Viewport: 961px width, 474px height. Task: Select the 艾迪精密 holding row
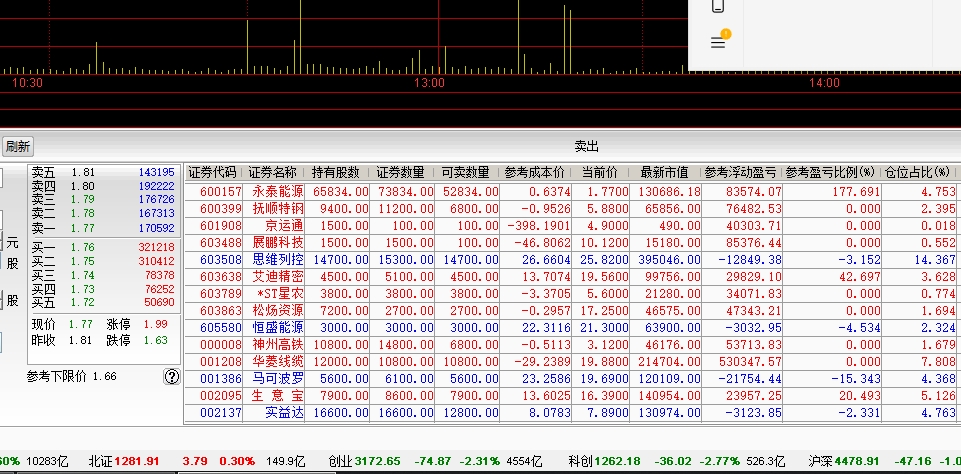[570, 277]
